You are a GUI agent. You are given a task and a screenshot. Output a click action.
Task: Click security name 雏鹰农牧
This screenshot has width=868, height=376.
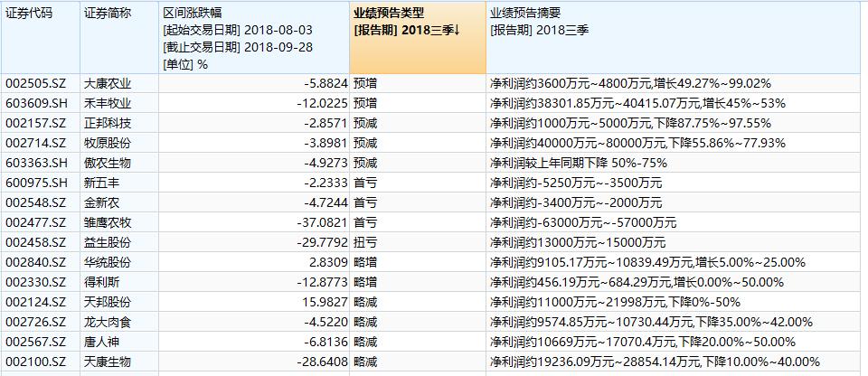pyautogui.click(x=108, y=223)
